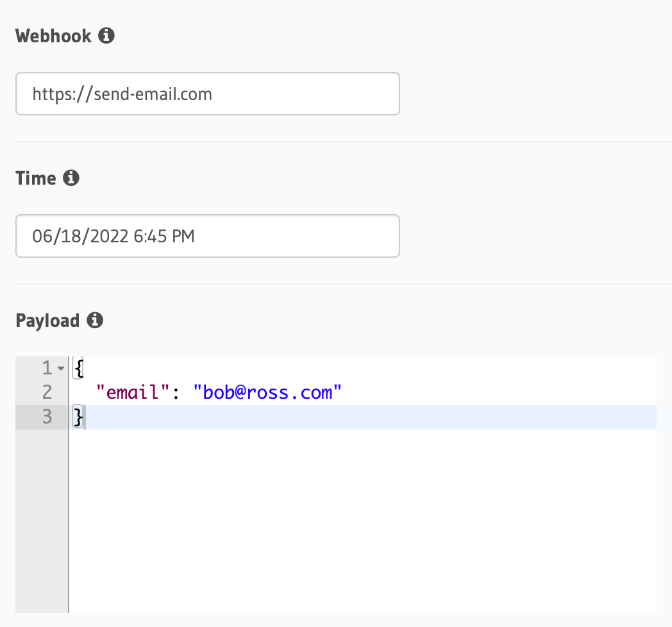This screenshot has height=627, width=672.
Task: Click line number 3 in the gutter
Action: tap(47, 417)
